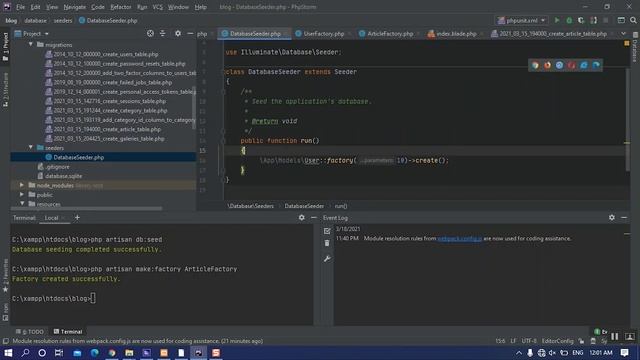Select DatabaseSeeder.php in project tree
The height and width of the screenshot is (360, 640).
coord(79,157)
